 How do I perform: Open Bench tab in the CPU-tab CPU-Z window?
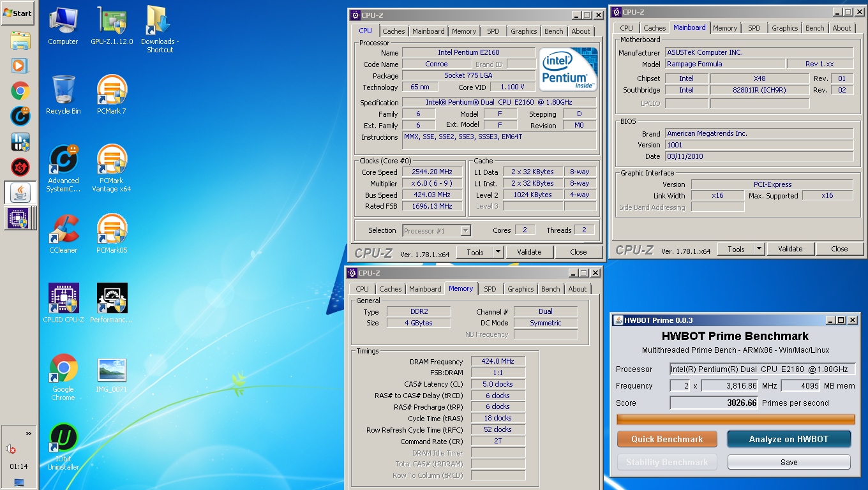(x=554, y=31)
